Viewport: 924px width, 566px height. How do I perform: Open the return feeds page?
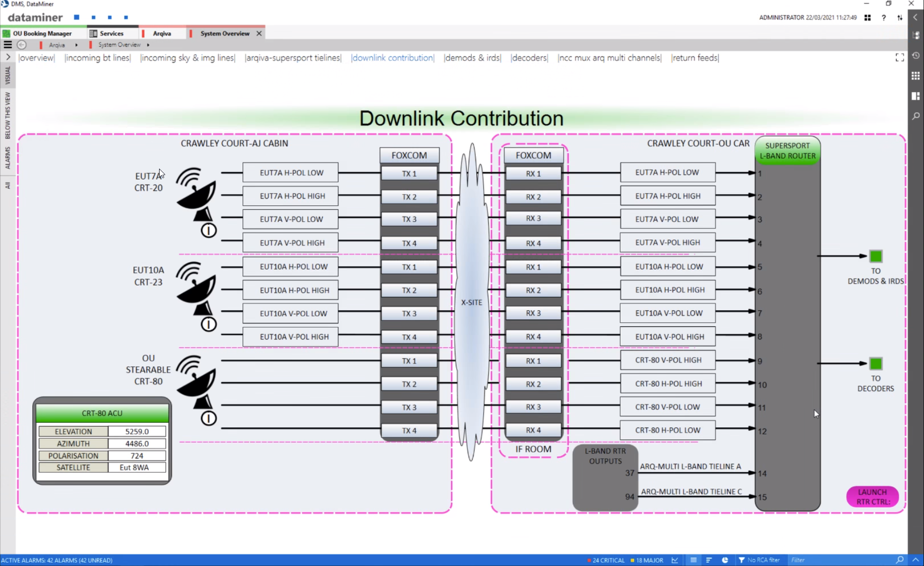click(695, 58)
